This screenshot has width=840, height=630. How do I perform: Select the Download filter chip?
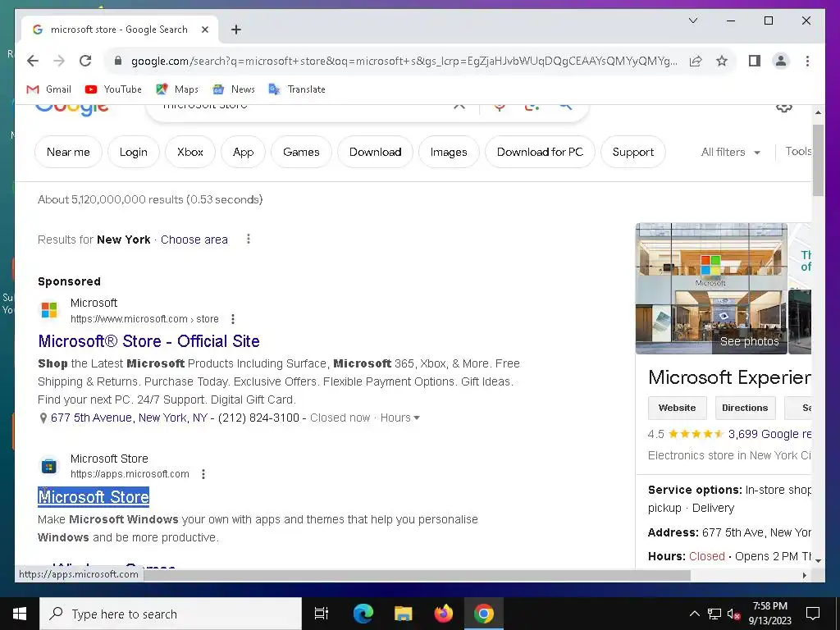375,152
